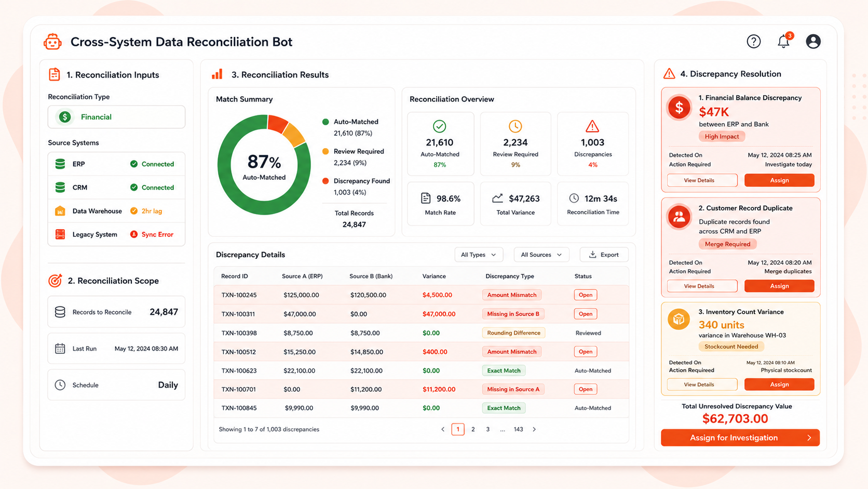The width and height of the screenshot is (868, 489).
Task: Click the Reconciliation Results bar chart icon
Action: [217, 74]
